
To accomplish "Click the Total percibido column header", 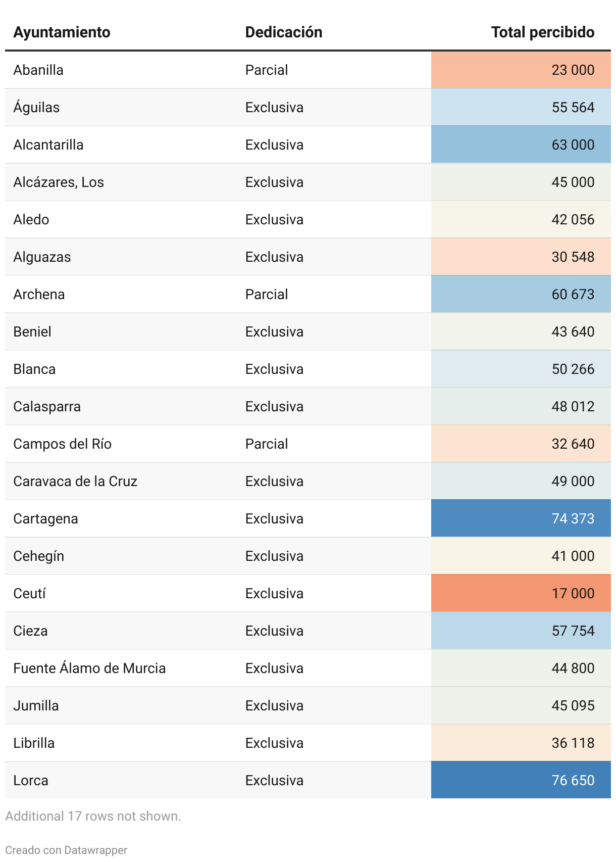I will pyautogui.click(x=542, y=32).
